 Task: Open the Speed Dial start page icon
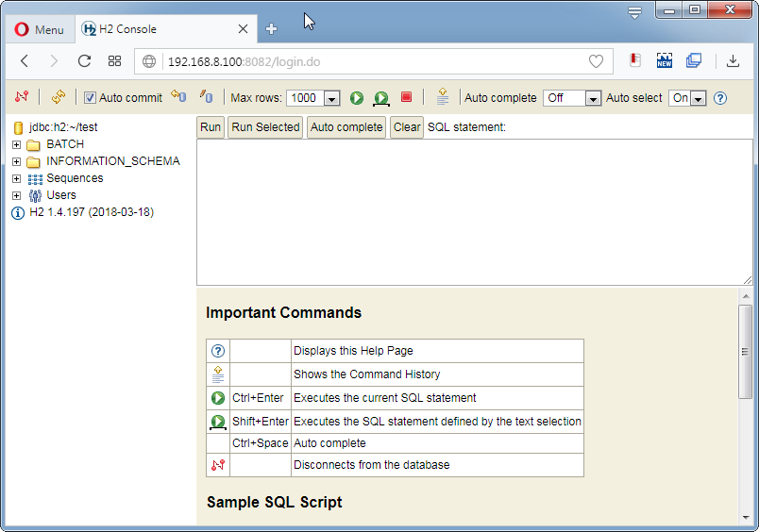point(115,61)
